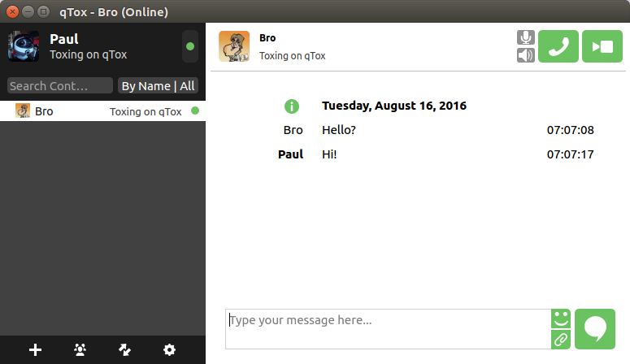This screenshot has height=364, width=630.
Task: Start a video call with Bro
Action: pos(602,46)
